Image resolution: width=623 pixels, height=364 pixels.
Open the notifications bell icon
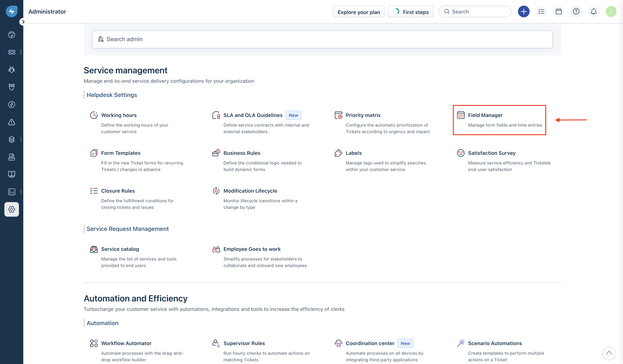pyautogui.click(x=593, y=12)
